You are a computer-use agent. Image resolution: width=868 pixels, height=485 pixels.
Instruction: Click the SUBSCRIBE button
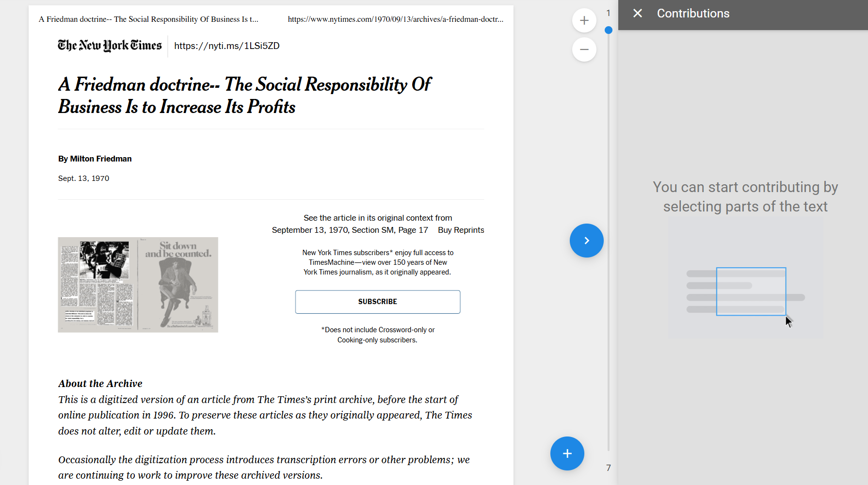pos(378,302)
